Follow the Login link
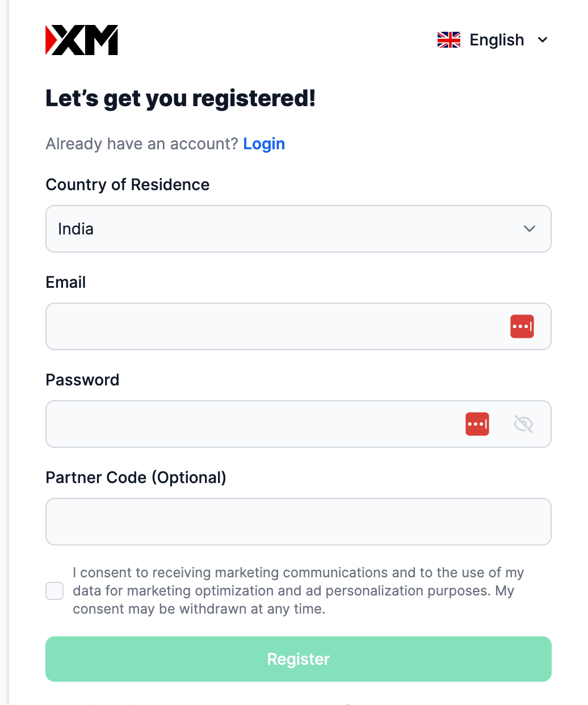588x705 pixels. coord(264,144)
